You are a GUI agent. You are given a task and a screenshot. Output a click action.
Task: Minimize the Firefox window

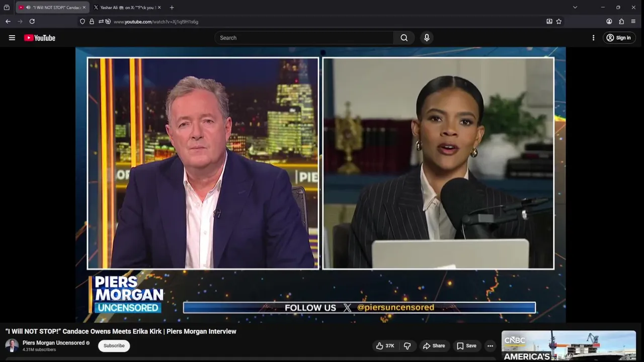point(602,8)
